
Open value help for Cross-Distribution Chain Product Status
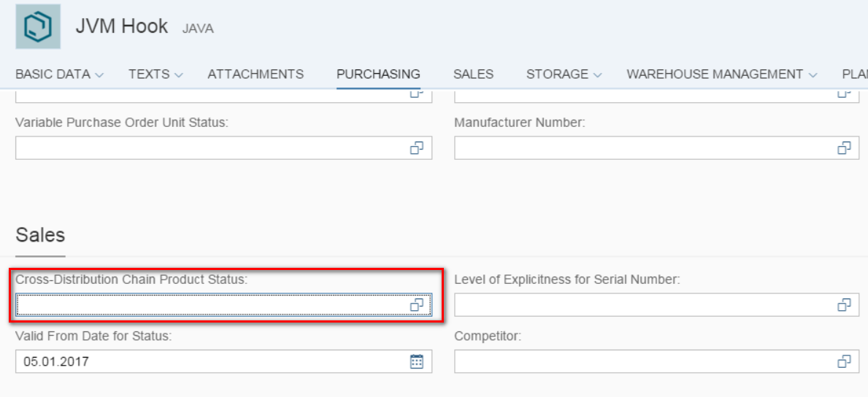click(416, 304)
